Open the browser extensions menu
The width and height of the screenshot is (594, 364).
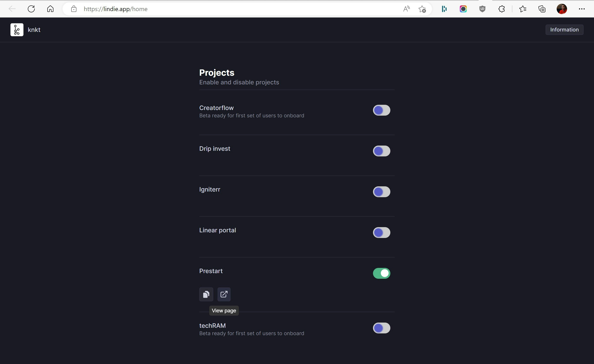click(502, 9)
